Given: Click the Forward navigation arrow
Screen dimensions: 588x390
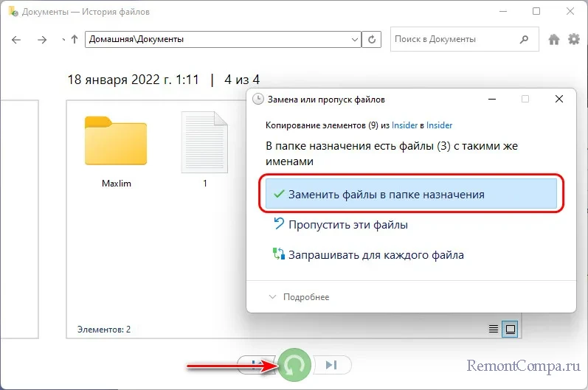Looking at the screenshot, I should pyautogui.click(x=44, y=39).
